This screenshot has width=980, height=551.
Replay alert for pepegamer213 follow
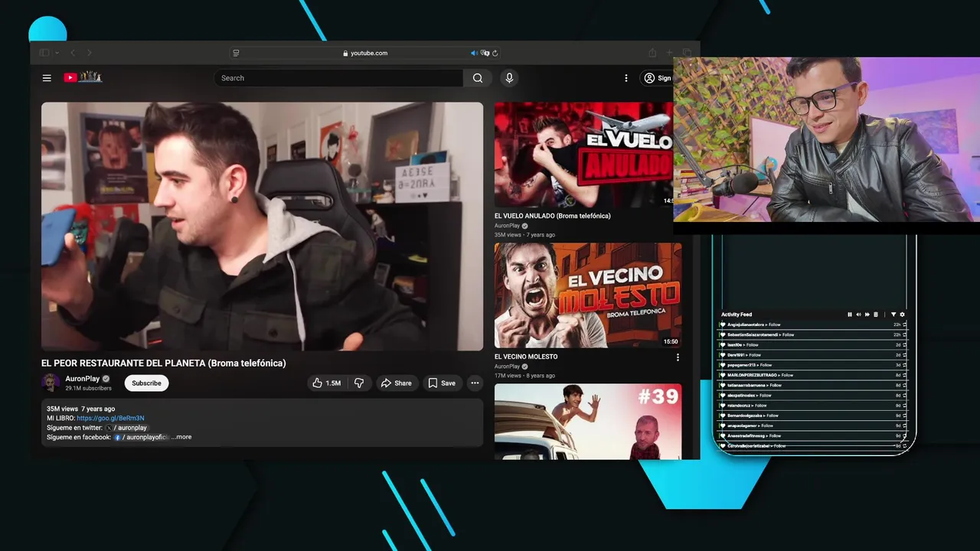pos(904,365)
